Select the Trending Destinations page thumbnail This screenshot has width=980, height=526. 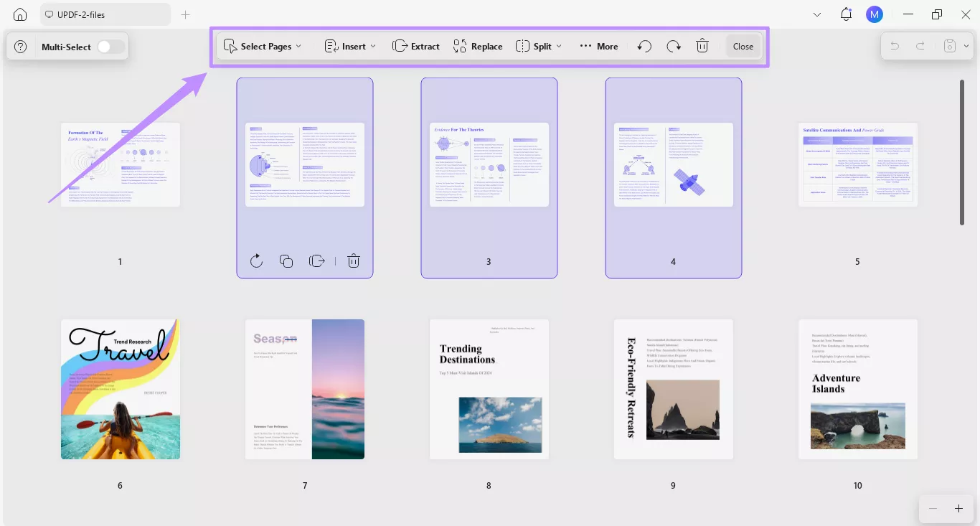(489, 389)
